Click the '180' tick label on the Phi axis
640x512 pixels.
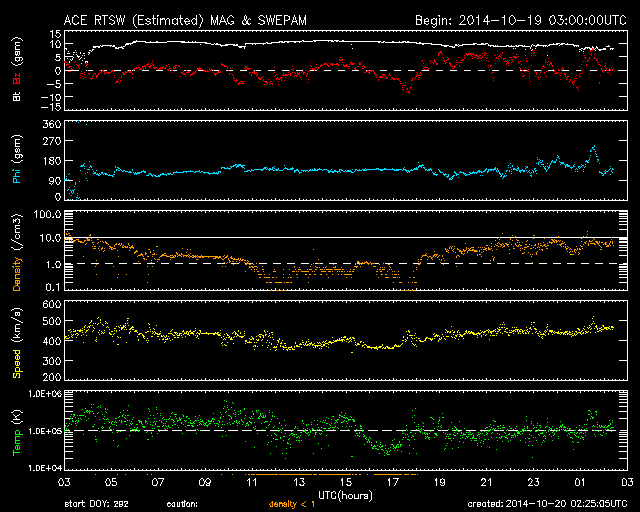point(52,161)
